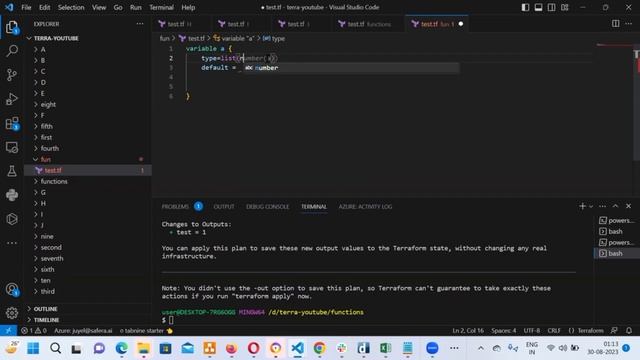Open the Python activity bar icon
The height and width of the screenshot is (360, 640).
12,195
